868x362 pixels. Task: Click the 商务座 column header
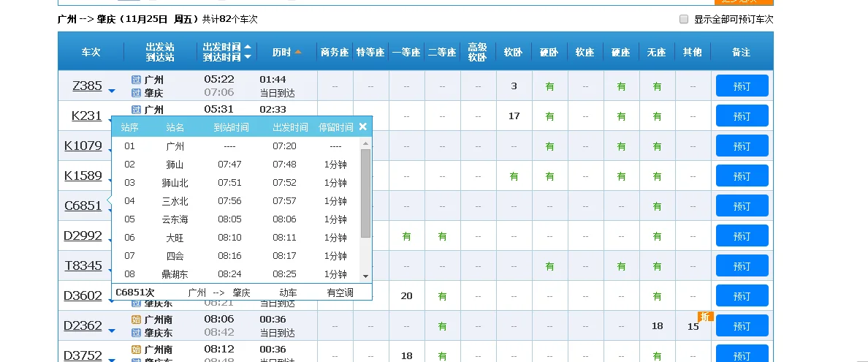pyautogui.click(x=335, y=52)
